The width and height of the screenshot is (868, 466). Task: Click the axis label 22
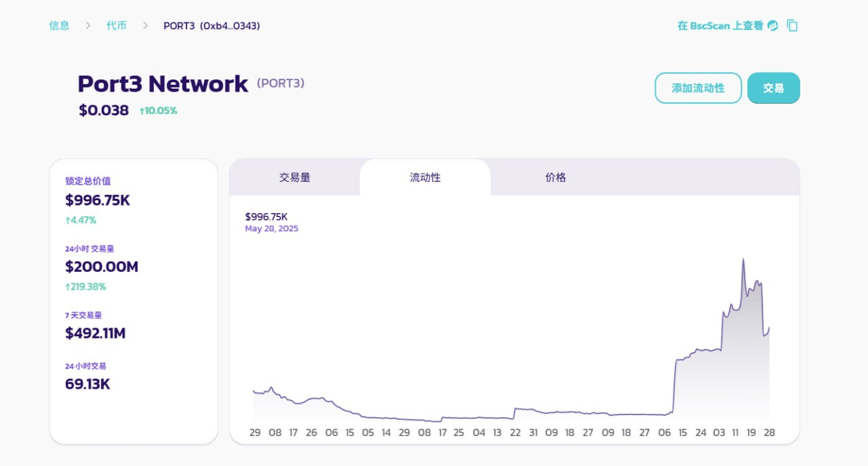[x=515, y=432]
